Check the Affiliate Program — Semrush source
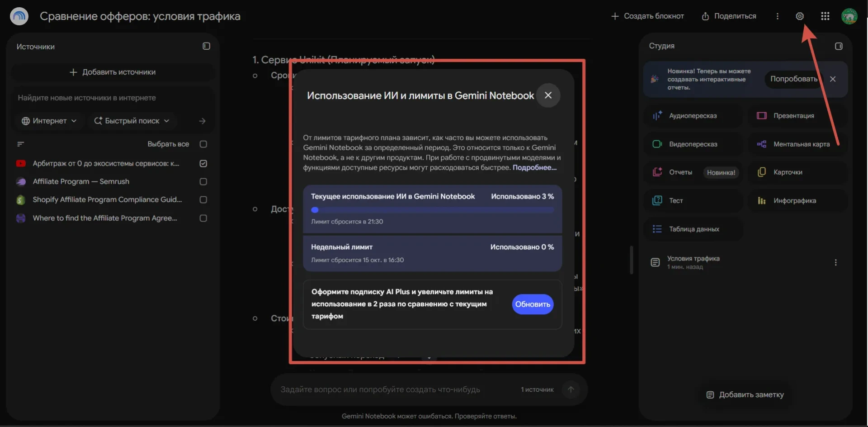This screenshot has height=427, width=868. click(x=203, y=181)
